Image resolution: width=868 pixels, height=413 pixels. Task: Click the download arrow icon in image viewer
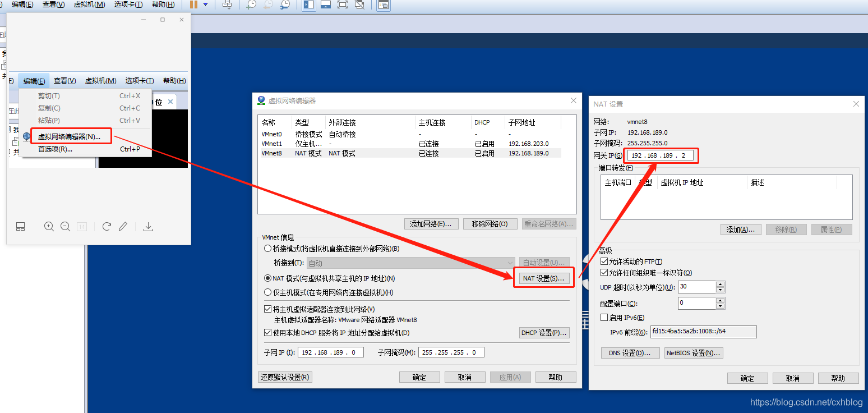(x=148, y=227)
